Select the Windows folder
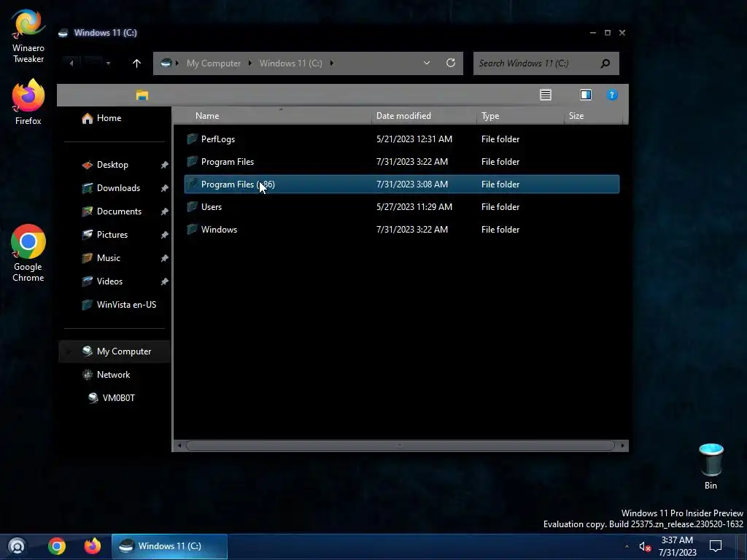Viewport: 747px width, 560px height. coord(402,230)
